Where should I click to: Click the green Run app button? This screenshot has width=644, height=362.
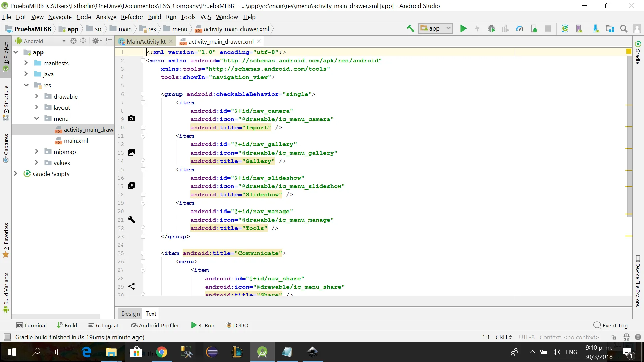(x=463, y=29)
